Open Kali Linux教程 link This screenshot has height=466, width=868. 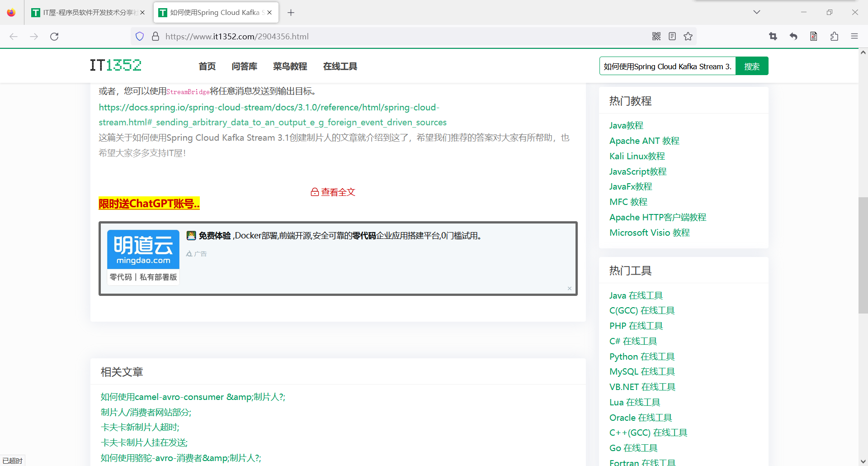tap(637, 156)
